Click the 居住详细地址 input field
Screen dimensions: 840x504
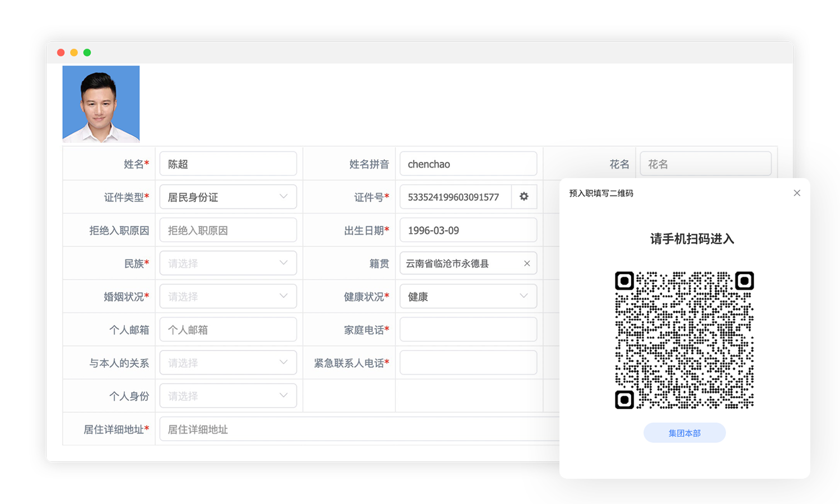pos(360,429)
